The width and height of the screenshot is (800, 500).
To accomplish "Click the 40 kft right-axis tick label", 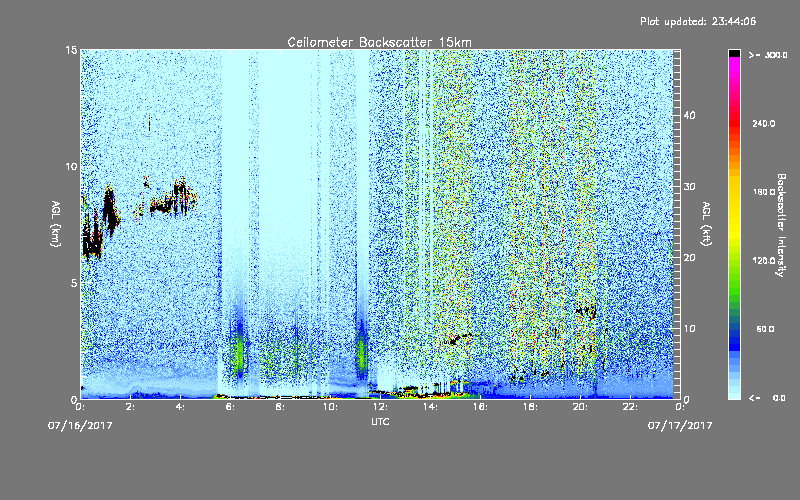I will pos(689,115).
